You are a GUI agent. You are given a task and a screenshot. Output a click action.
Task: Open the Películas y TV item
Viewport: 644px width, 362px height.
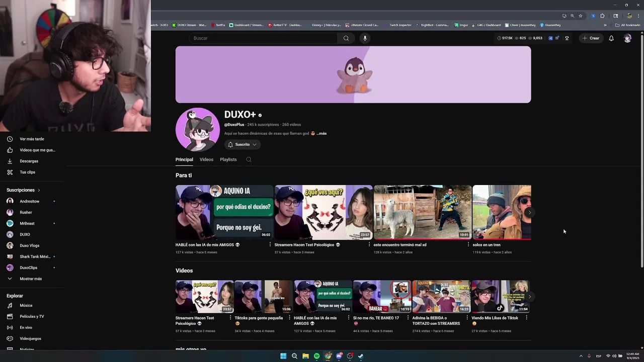pos(32,316)
